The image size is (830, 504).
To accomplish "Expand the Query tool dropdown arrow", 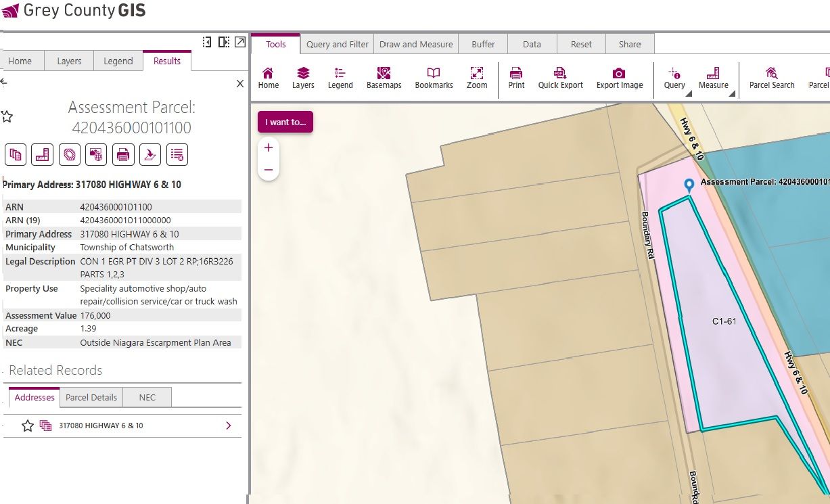I will click(x=688, y=95).
